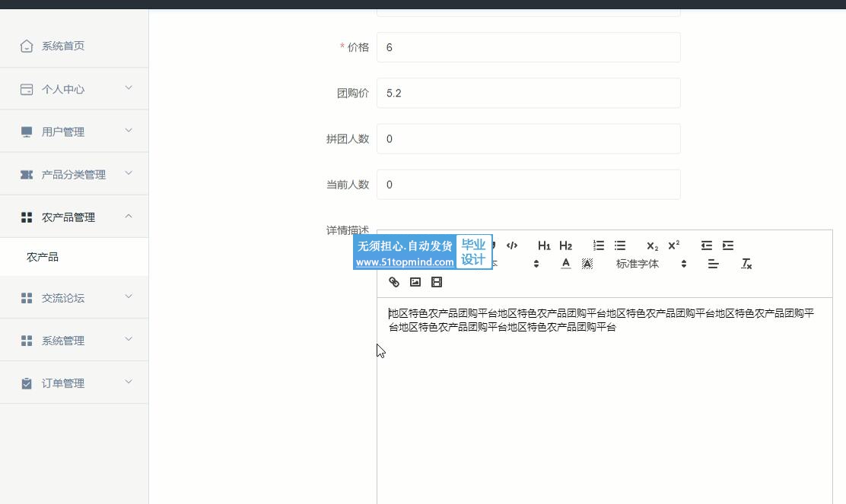Click the code block icon in editor

(x=512, y=246)
